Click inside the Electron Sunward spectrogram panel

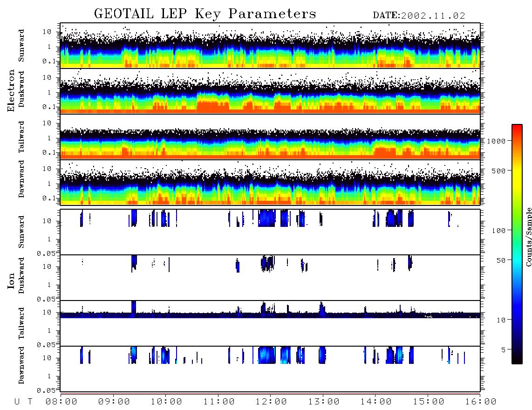click(x=270, y=46)
